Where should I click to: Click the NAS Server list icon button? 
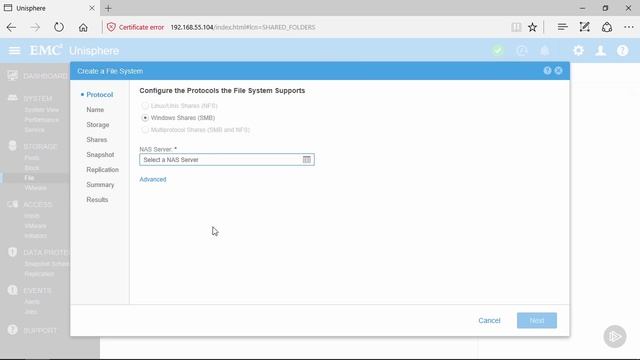tap(307, 160)
